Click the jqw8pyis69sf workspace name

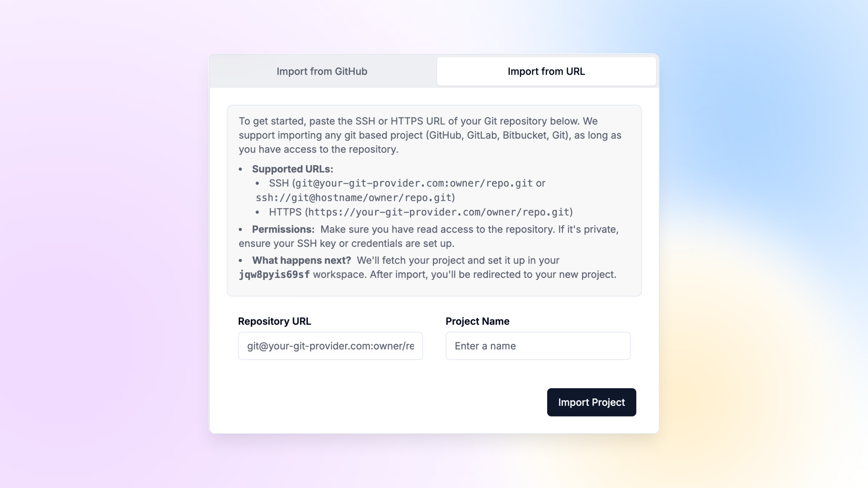point(273,274)
